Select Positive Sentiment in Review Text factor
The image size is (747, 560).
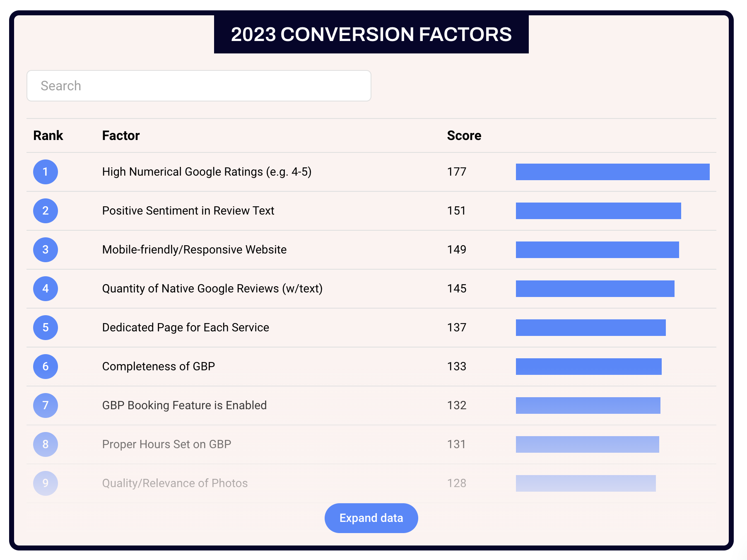coord(188,211)
